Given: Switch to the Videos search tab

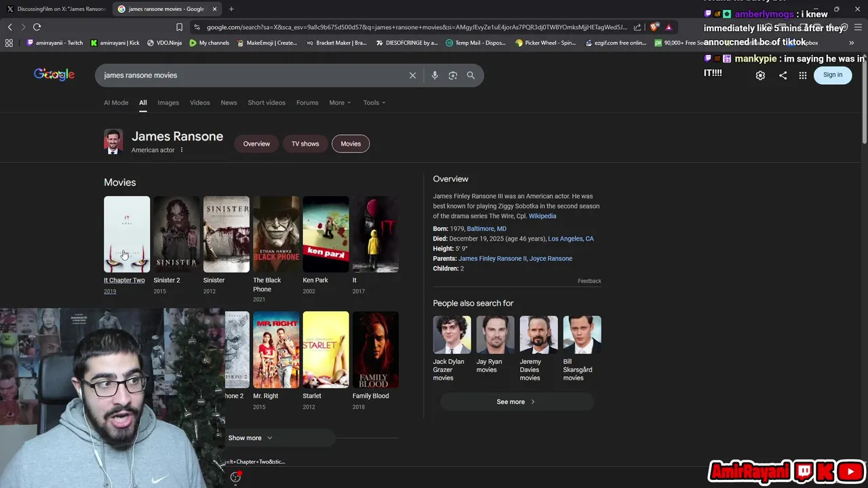Looking at the screenshot, I should coord(200,102).
